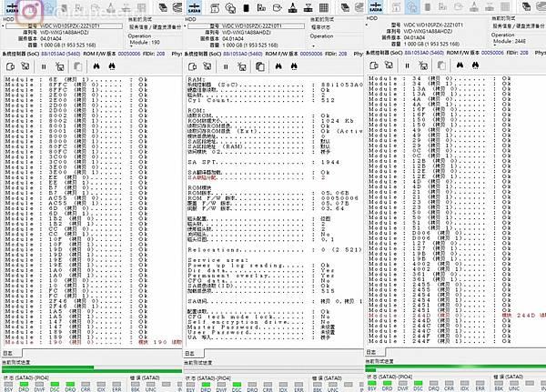Click the Cyl Count 512 line in middle window

click(261, 100)
